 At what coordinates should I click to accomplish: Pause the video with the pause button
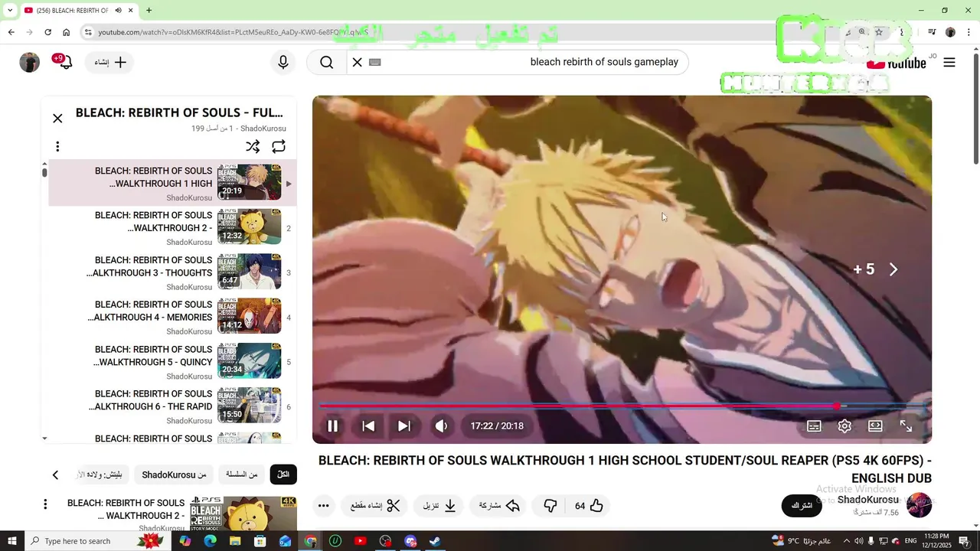332,426
